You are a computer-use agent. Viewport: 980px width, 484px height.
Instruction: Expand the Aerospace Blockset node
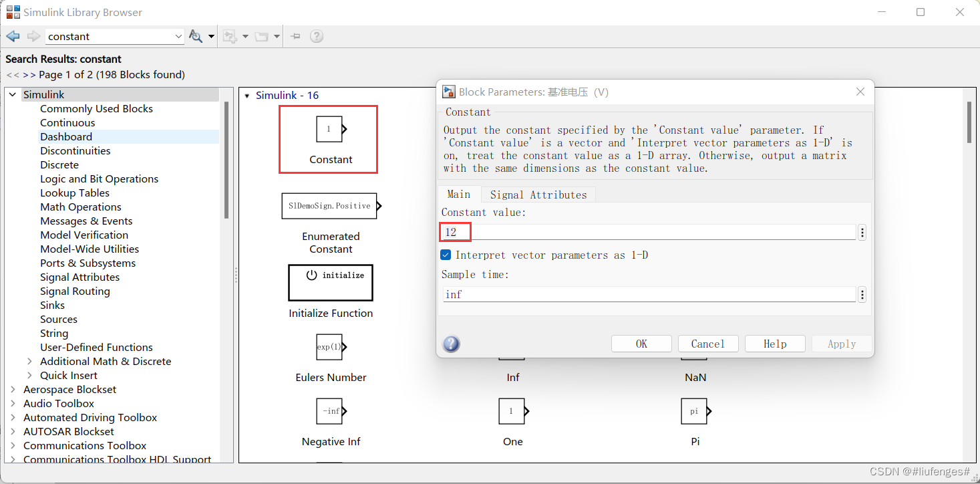(13, 389)
